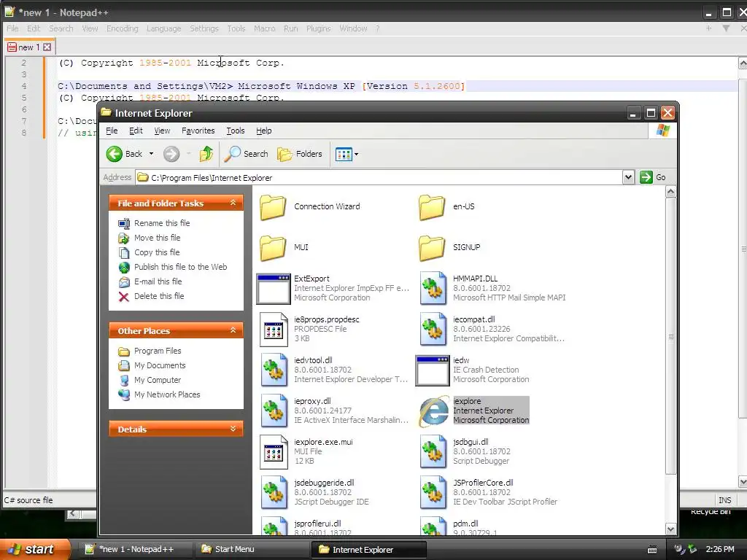Open Explorer's Edit menu
The image size is (747, 560).
(136, 131)
